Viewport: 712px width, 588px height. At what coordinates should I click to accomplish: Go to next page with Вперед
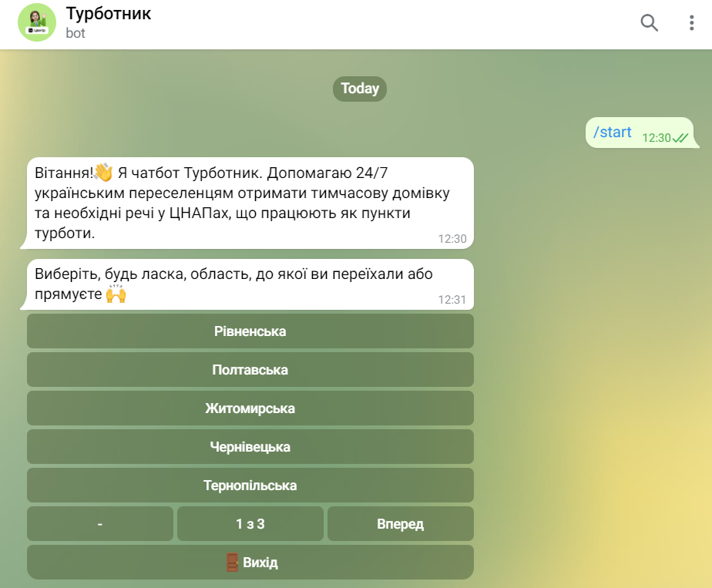click(x=401, y=524)
